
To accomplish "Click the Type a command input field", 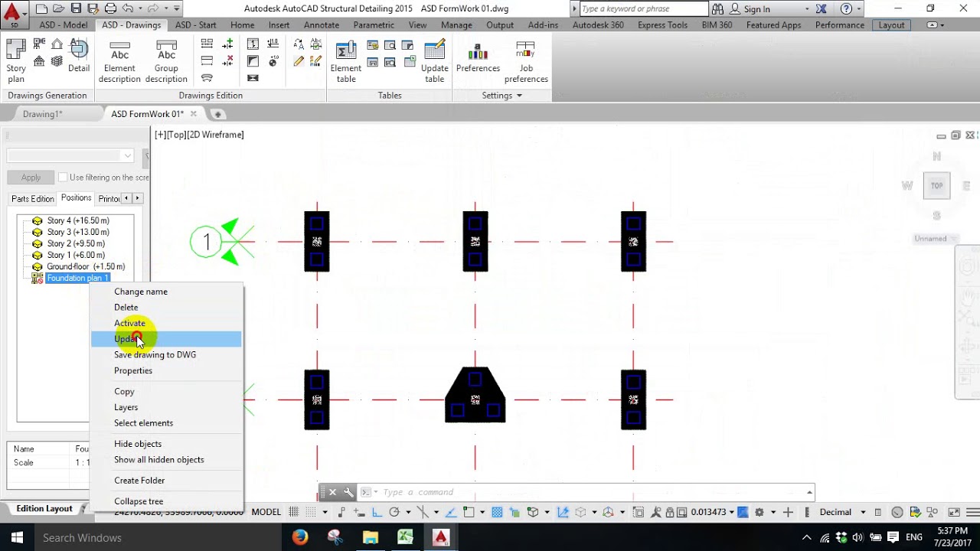I will (591, 492).
